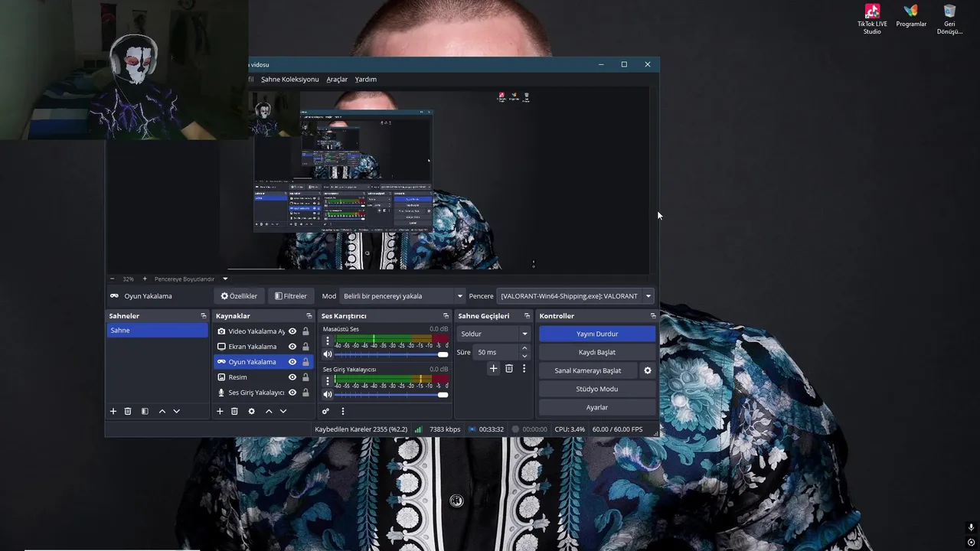The height and width of the screenshot is (551, 980).
Task: Add a scene transition with plus
Action: coord(493,368)
